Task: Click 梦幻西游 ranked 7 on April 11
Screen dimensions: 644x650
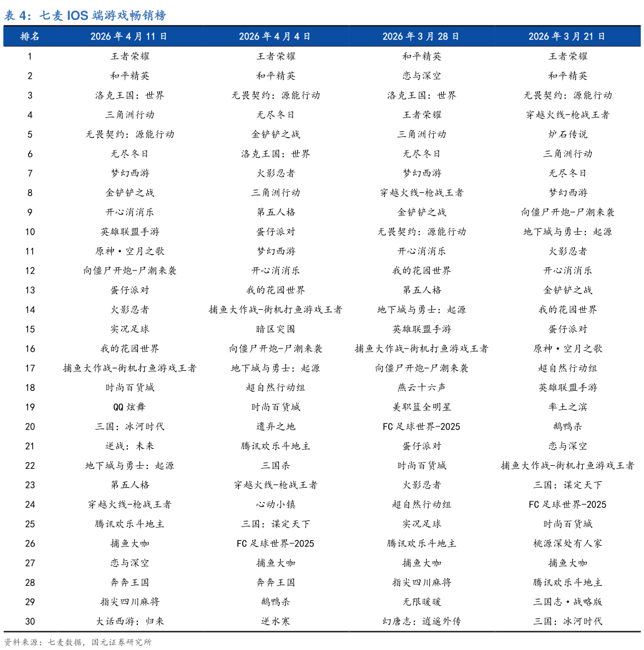Action: (129, 174)
